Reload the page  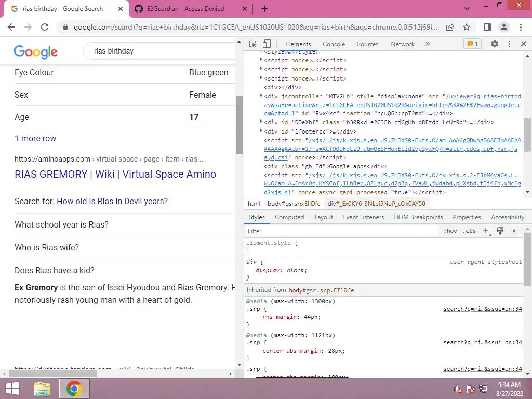[45, 27]
